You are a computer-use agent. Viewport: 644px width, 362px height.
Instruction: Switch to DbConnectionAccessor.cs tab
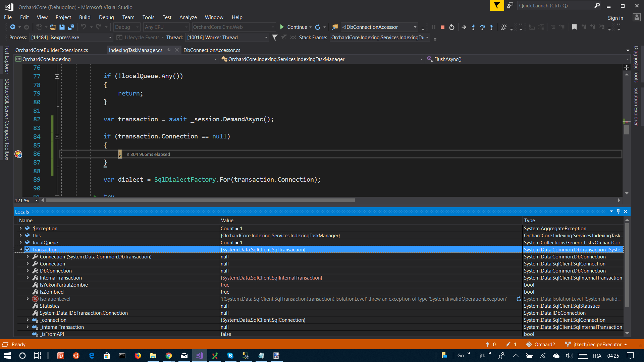coord(212,50)
